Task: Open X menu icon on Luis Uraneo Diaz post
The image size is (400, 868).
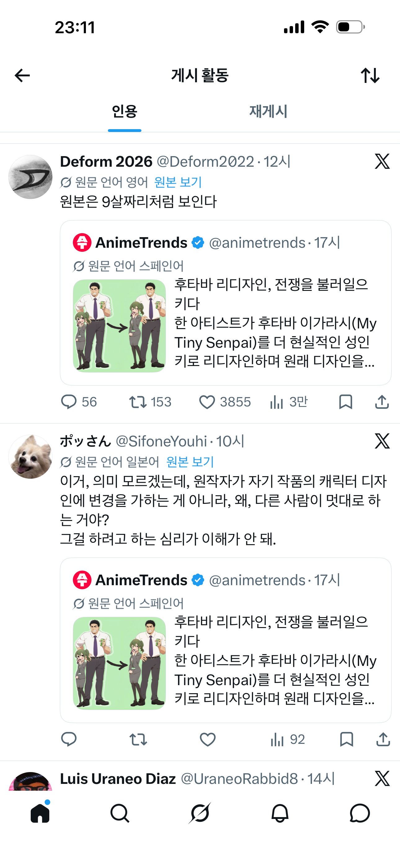Action: 382,779
